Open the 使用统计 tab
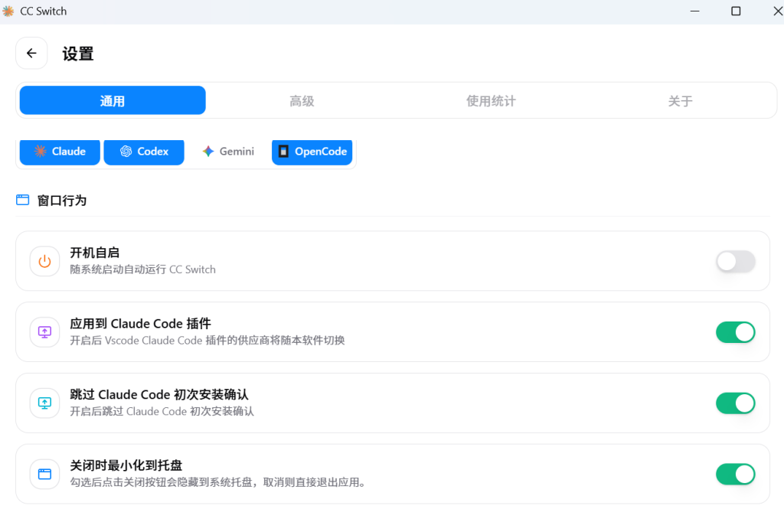 491,101
